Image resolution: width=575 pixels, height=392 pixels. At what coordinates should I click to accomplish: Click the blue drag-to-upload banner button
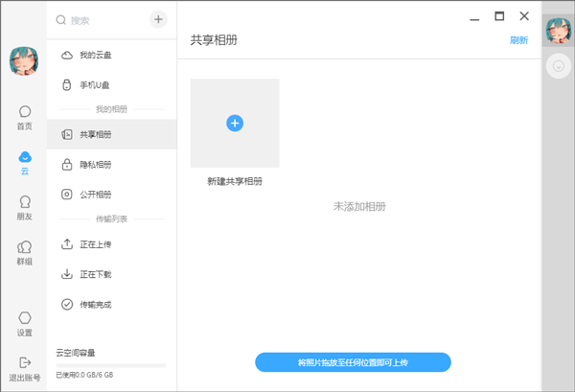tap(353, 362)
